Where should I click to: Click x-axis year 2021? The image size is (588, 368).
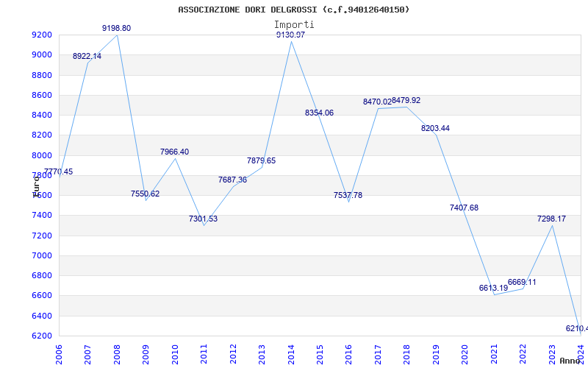pyautogui.click(x=494, y=355)
